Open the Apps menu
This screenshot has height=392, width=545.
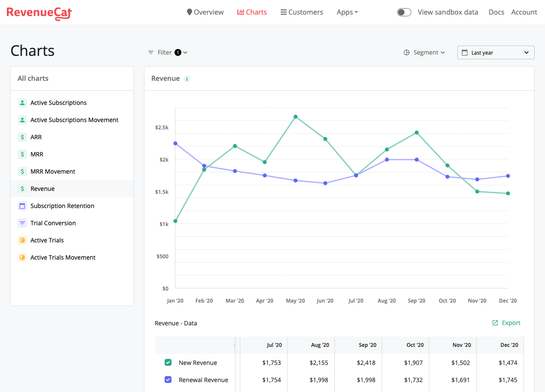click(347, 12)
